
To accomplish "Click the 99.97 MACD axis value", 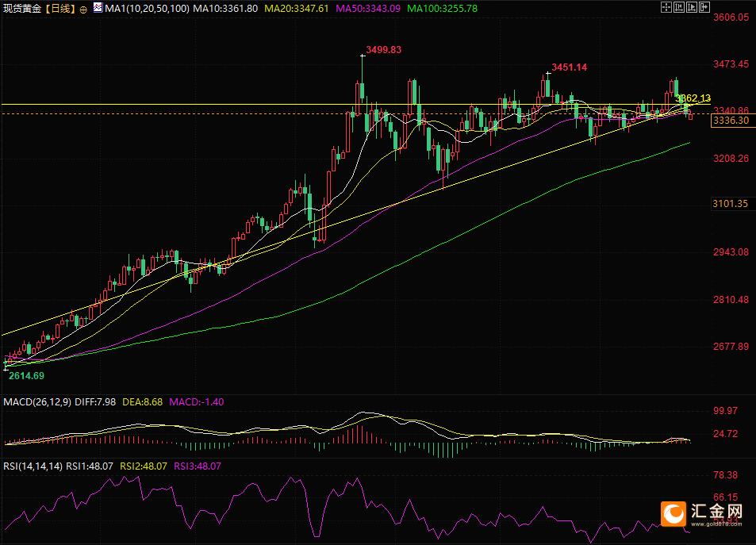I will click(x=725, y=410).
